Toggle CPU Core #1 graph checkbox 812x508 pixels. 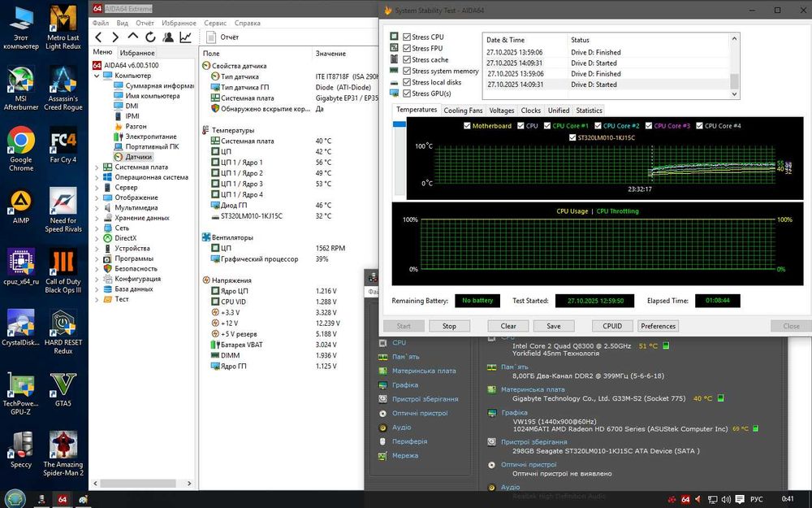tap(546, 125)
